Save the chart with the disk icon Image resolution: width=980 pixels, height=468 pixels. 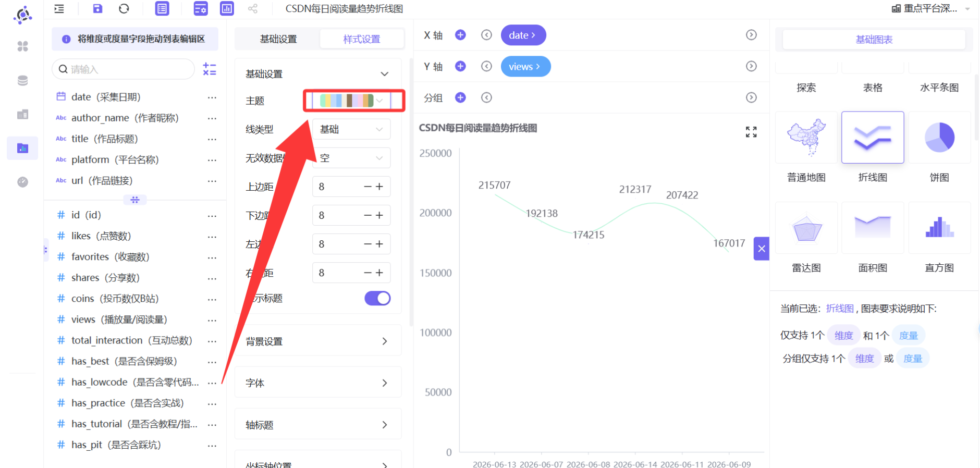pos(97,9)
